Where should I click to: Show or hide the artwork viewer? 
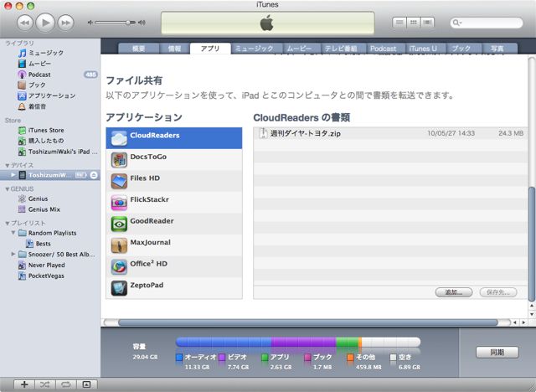click(x=87, y=384)
